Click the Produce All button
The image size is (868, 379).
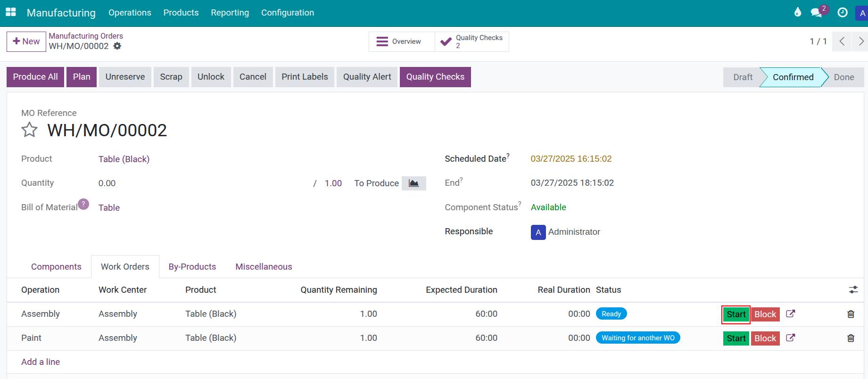35,77
